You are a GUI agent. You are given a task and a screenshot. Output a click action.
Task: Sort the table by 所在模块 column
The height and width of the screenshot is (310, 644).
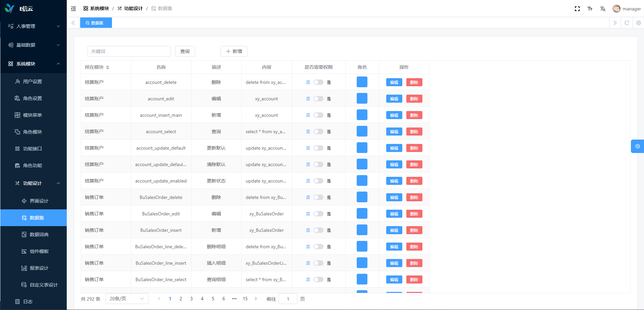(x=108, y=67)
